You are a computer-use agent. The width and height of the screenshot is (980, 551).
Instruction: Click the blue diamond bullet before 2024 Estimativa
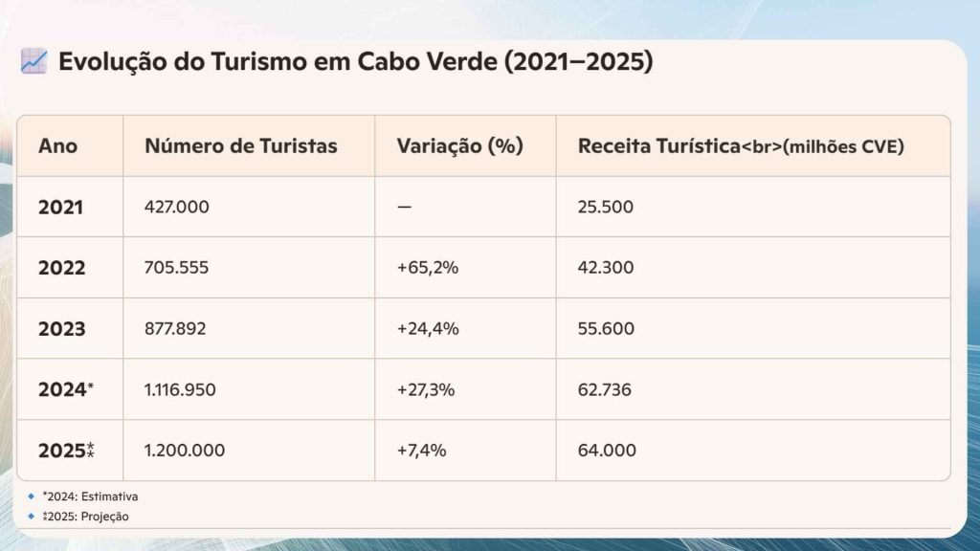point(31,496)
